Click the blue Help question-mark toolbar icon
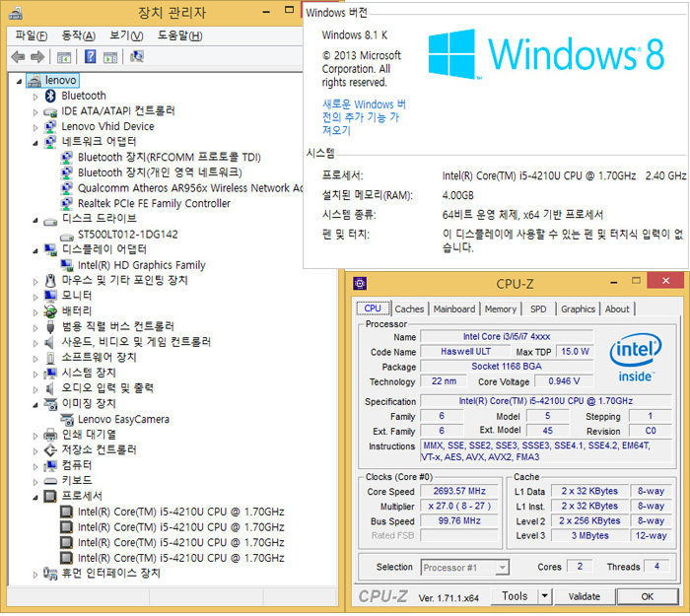 coord(90,57)
